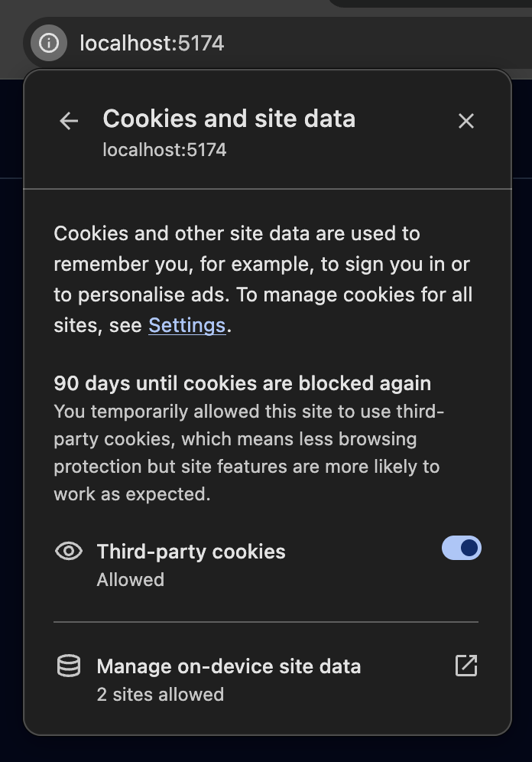Click the localhost:5174 subtitle under popup title

[x=164, y=149]
